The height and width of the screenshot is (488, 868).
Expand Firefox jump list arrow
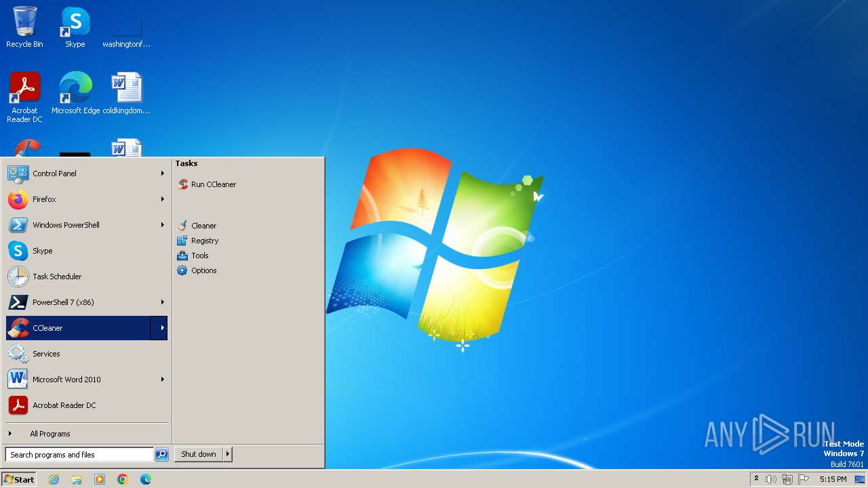pos(163,199)
